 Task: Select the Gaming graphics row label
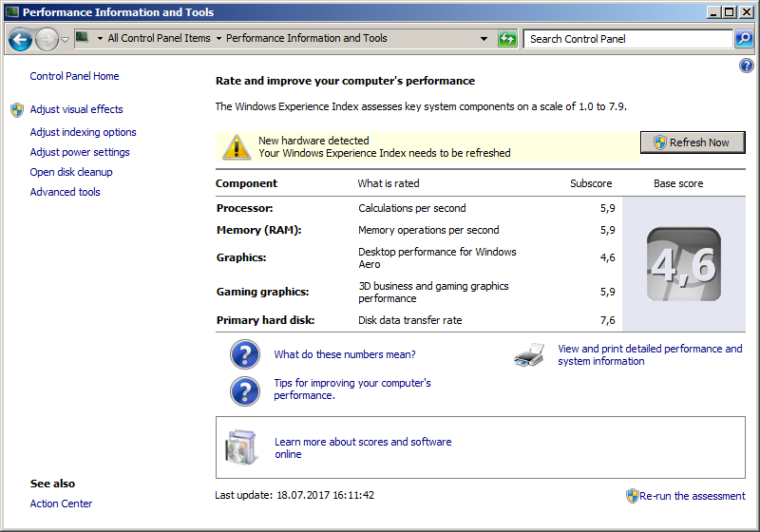[x=263, y=292]
